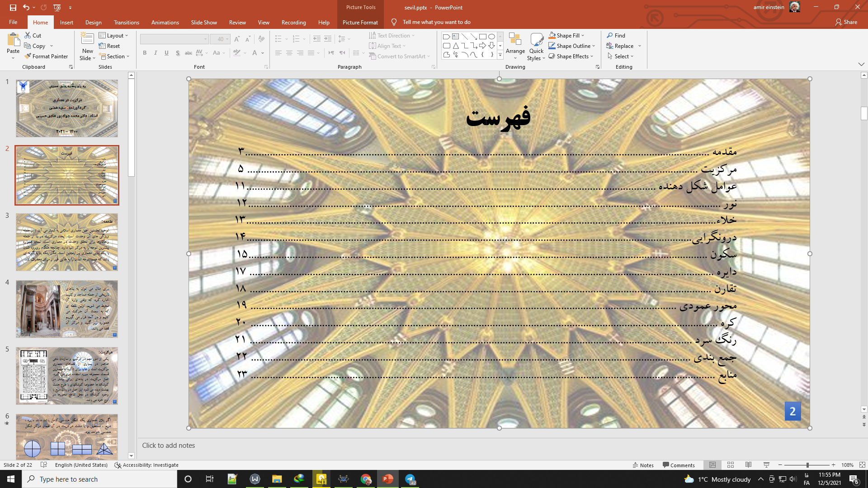The height and width of the screenshot is (488, 868).
Task: Switch to the Picture Format tab
Action: 360,22
